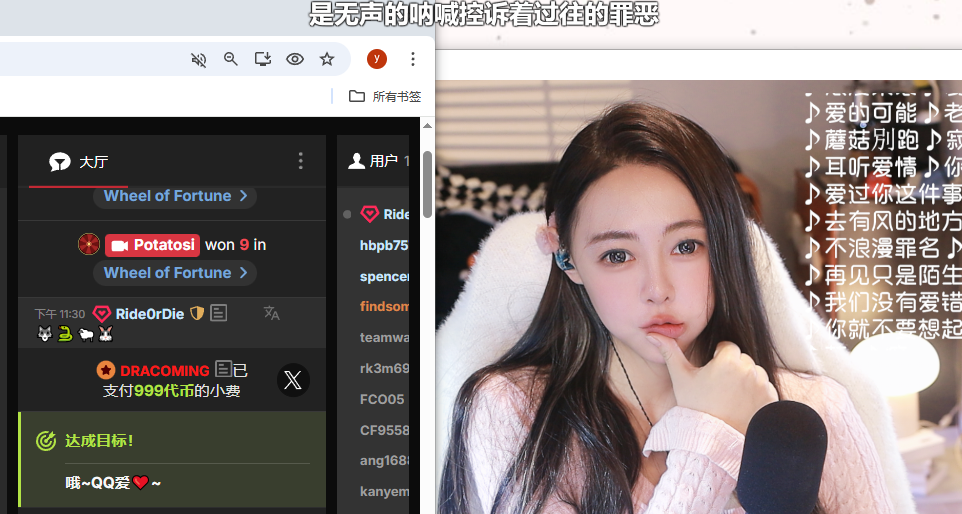The width and height of the screenshot is (962, 514).
Task: Open DRACOMING's profile card icon
Action: pyautogui.click(x=223, y=369)
